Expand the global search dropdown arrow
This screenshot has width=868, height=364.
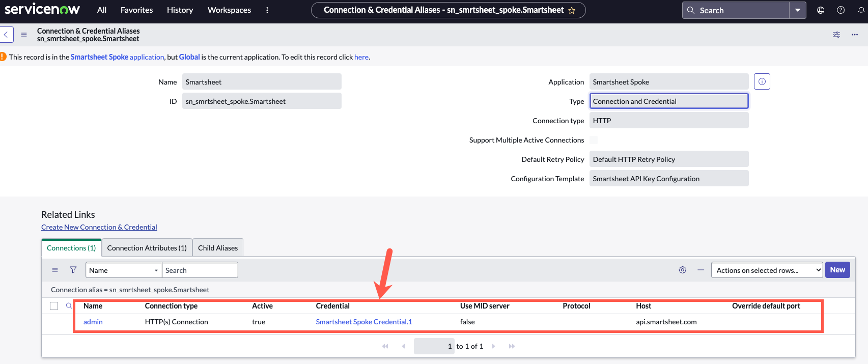[798, 10]
